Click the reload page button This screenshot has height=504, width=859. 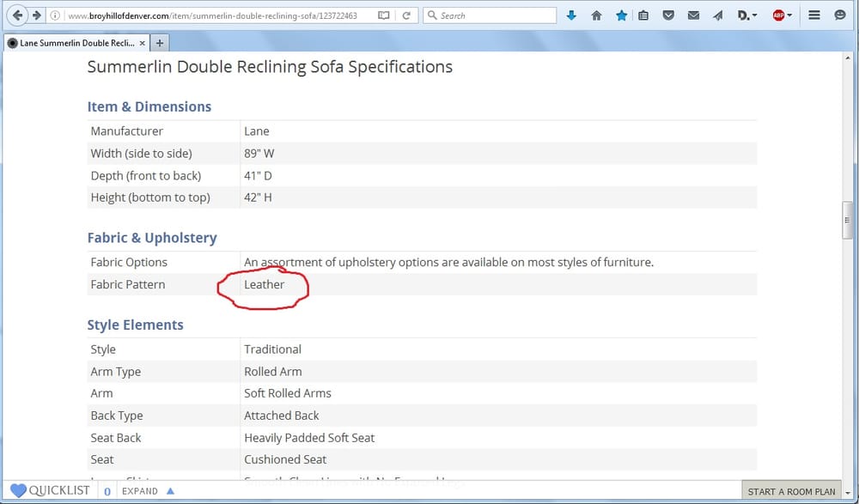pos(406,15)
